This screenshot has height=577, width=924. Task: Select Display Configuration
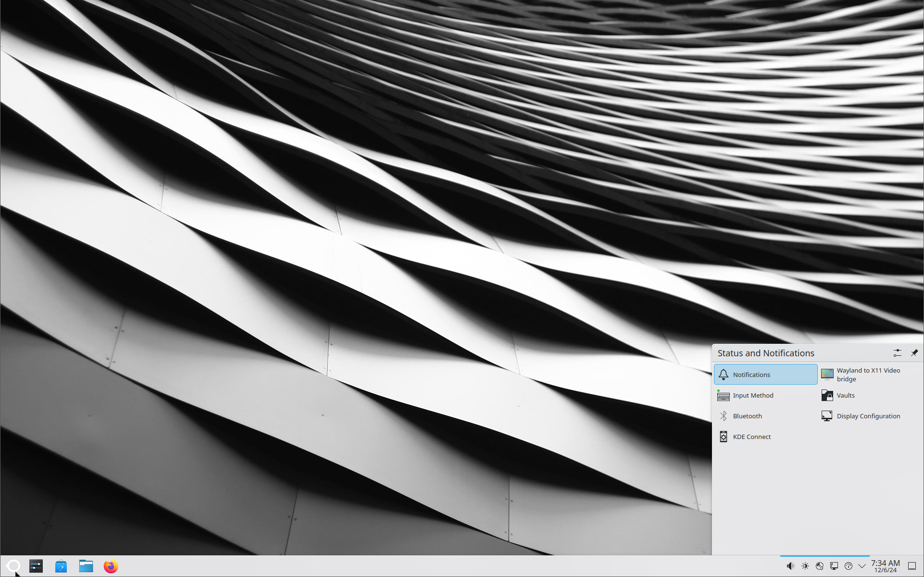click(868, 416)
